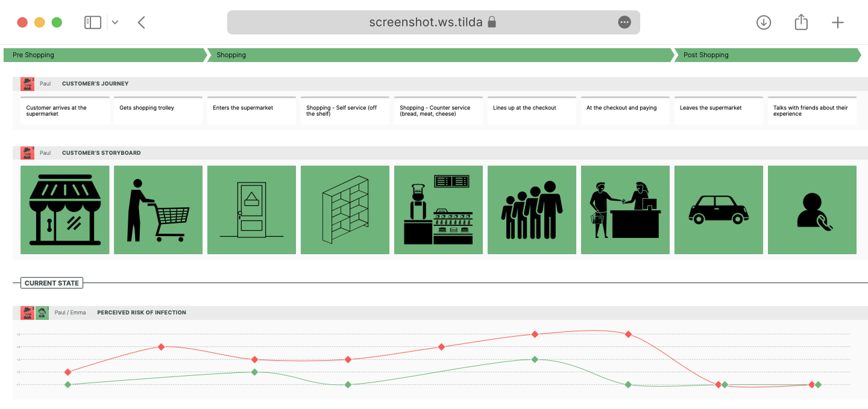
Task: Click Paul's red point at self service
Action: pyautogui.click(x=348, y=360)
